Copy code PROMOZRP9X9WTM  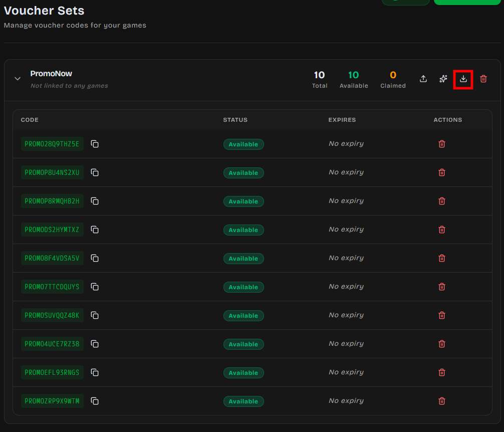(95, 401)
